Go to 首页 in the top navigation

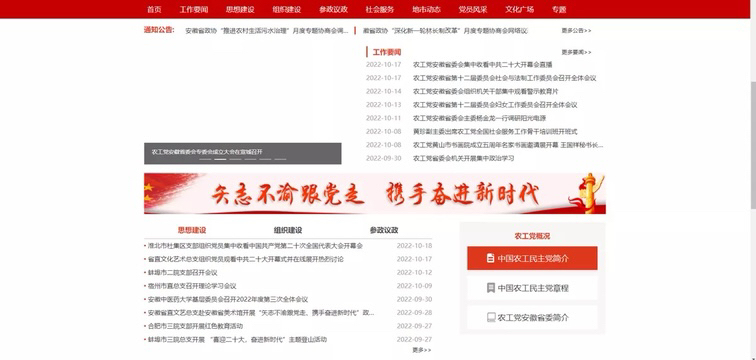[154, 9]
